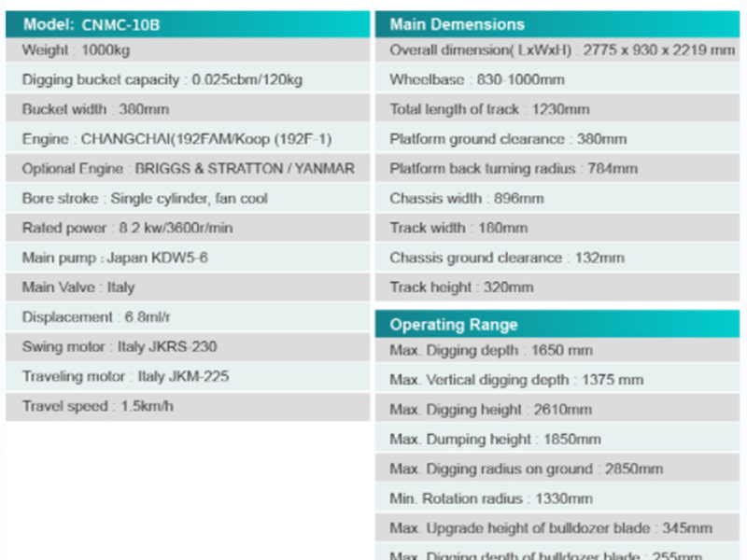This screenshot has height=560, width=747.
Task: Click the Swing motor Italy JKRS-230 row
Action: (x=187, y=346)
